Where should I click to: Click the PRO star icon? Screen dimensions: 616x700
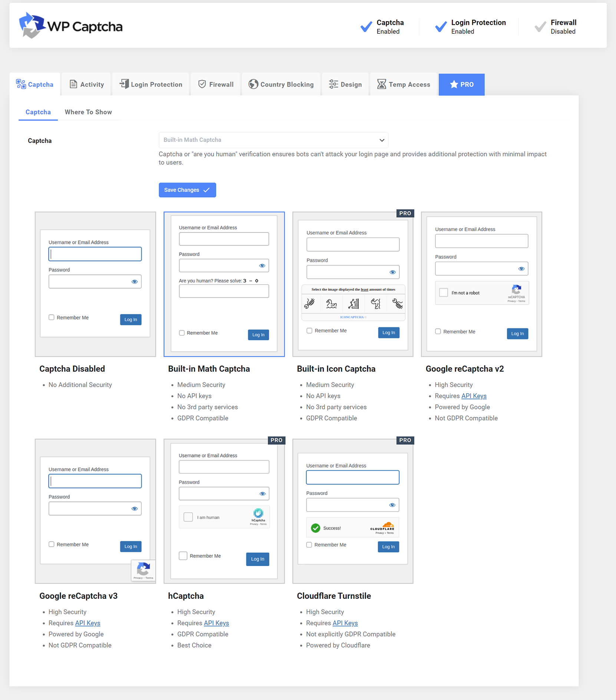click(454, 84)
